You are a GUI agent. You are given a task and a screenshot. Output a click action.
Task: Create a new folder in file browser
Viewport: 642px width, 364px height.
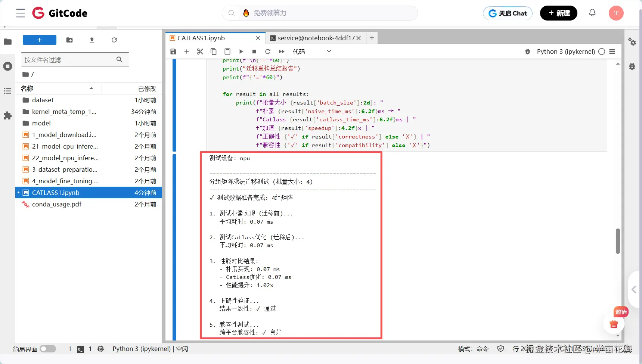pos(69,40)
